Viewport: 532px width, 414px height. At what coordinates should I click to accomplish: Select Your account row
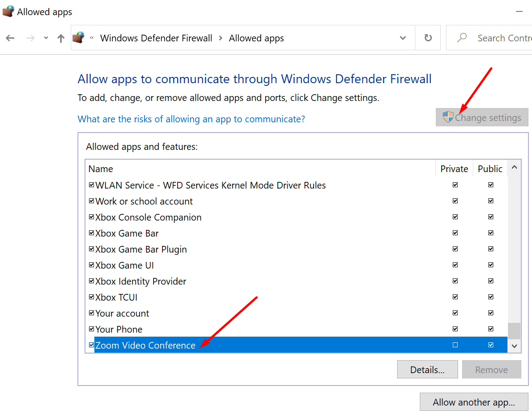coord(296,313)
